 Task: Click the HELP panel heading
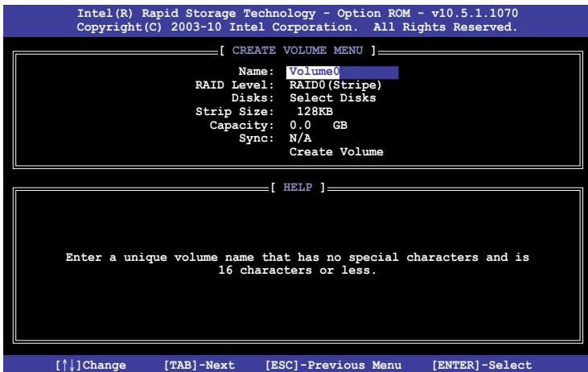click(x=298, y=187)
